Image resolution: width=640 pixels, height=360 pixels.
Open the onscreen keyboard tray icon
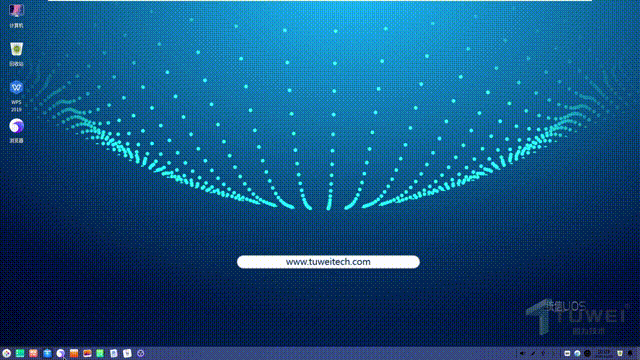pyautogui.click(x=567, y=353)
